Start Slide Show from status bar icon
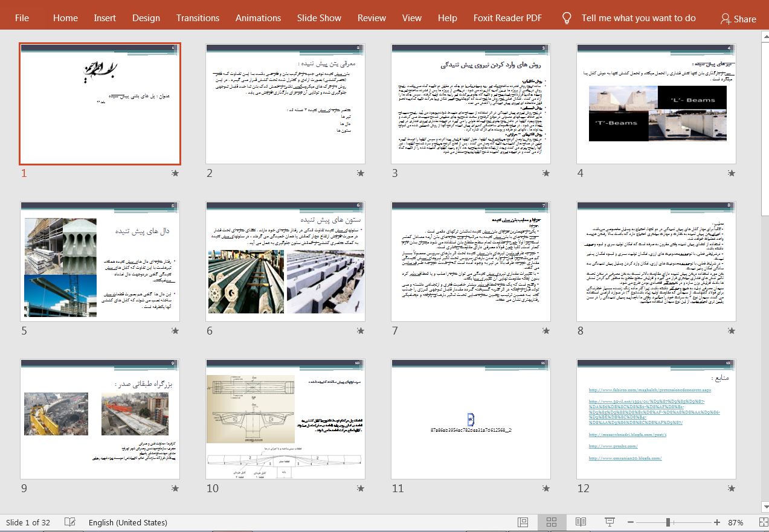769x532 pixels. [x=610, y=522]
